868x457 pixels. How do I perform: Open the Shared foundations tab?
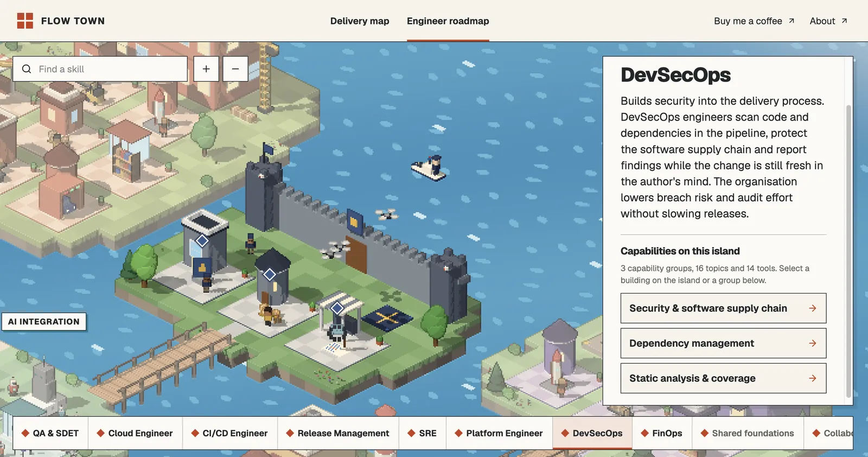point(748,433)
